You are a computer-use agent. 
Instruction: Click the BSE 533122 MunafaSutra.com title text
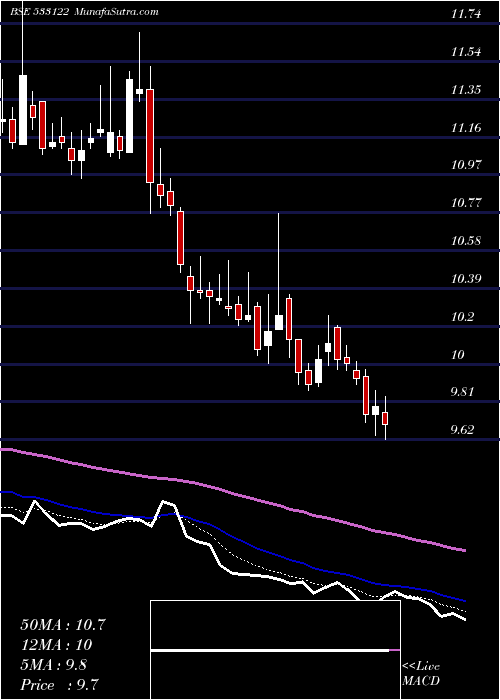tap(84, 12)
